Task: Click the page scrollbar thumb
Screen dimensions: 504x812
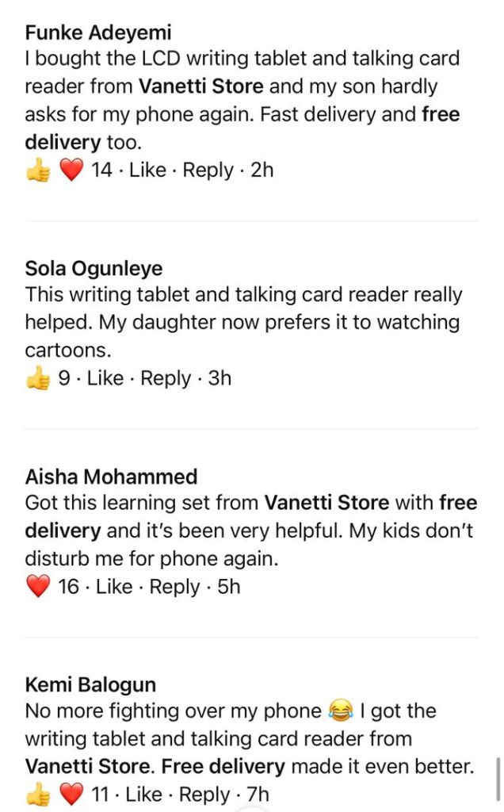Action: [498, 779]
